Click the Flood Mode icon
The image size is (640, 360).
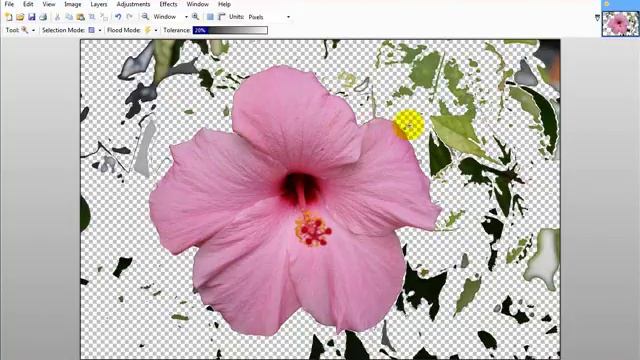point(147,30)
